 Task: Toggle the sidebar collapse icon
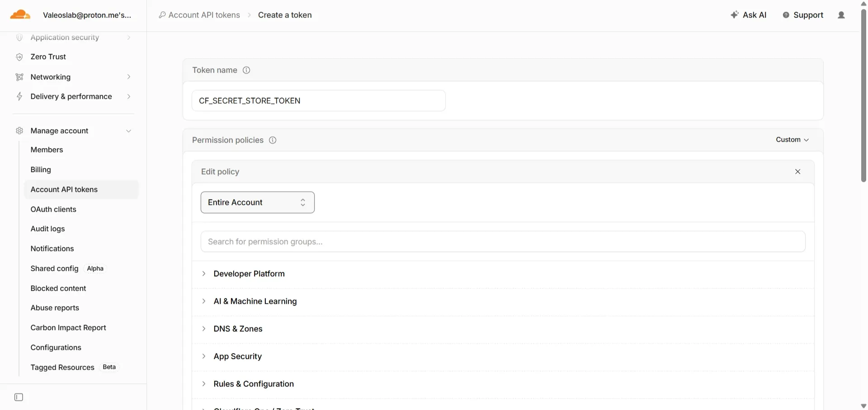19,397
